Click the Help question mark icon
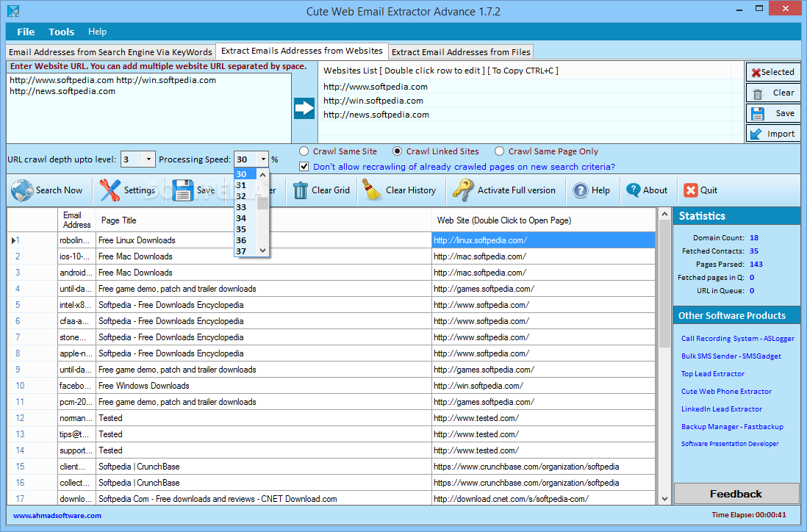 [x=581, y=190]
